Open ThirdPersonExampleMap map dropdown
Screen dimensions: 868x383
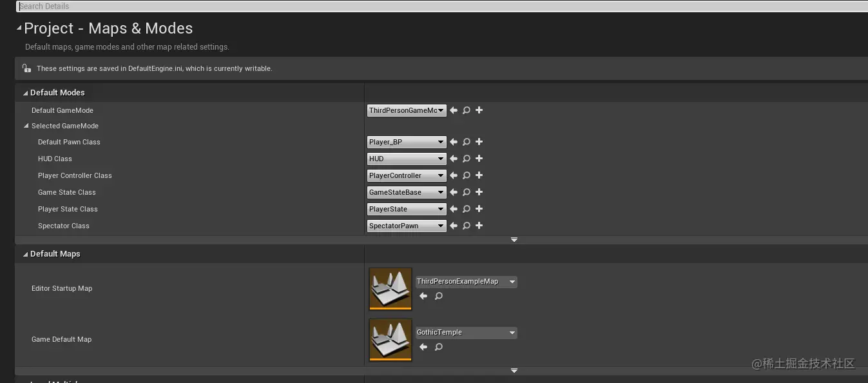(x=467, y=282)
